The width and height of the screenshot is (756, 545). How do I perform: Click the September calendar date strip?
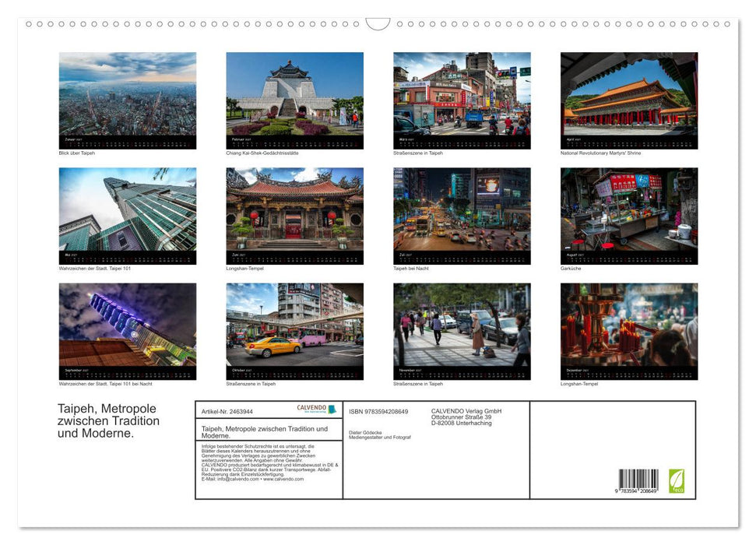(x=127, y=373)
